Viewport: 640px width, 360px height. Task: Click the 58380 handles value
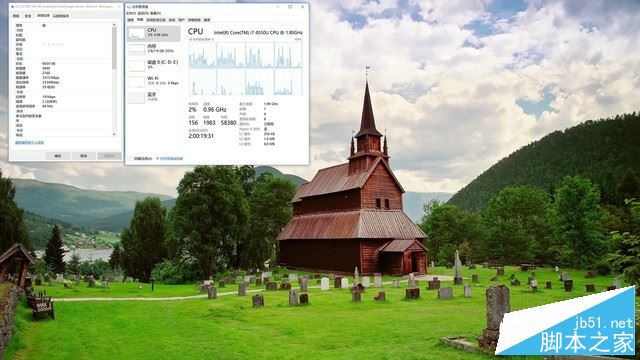coord(228,122)
